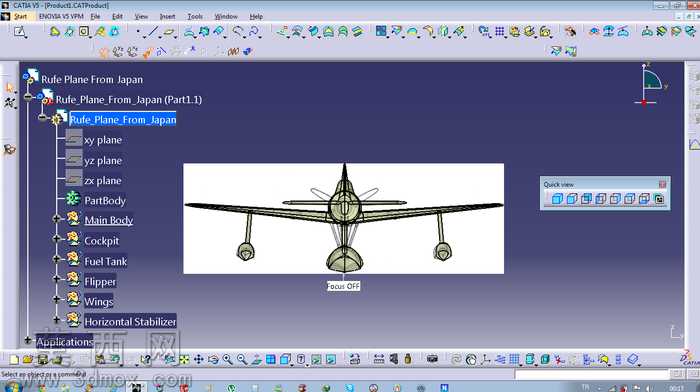
Task: Click the Point creation tool
Action: [138, 32]
